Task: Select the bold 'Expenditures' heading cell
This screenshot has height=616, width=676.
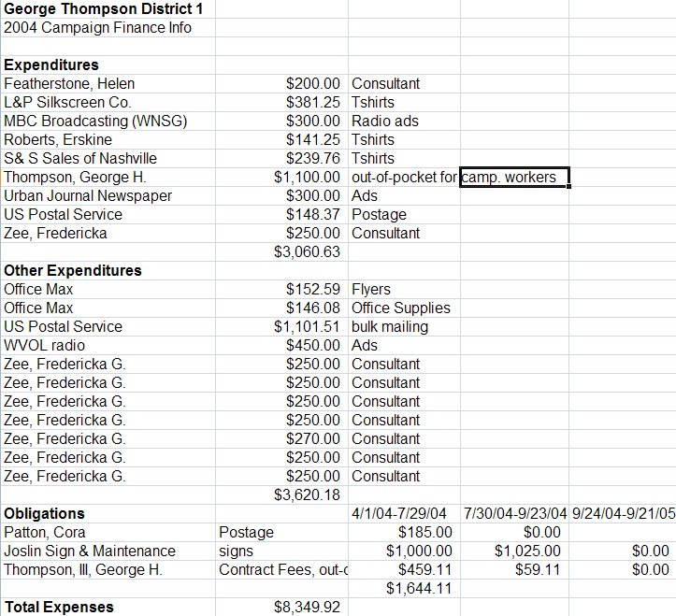Action: [x=108, y=64]
